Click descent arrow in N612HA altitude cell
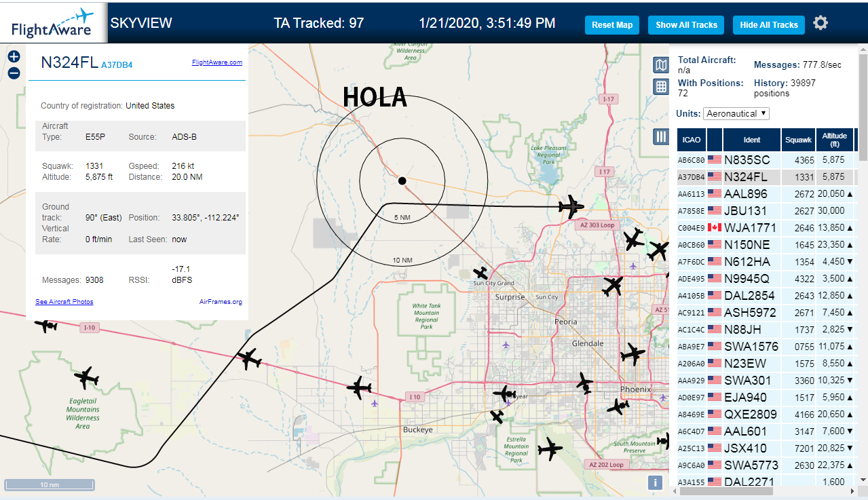 click(x=850, y=261)
